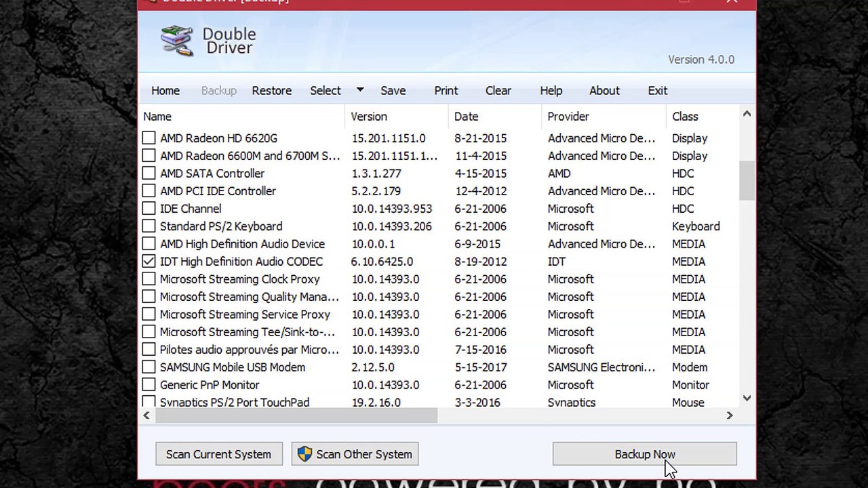Screen dimensions: 868x488
Task: Click the horizontal scrollbar thumb
Action: pyautogui.click(x=296, y=415)
